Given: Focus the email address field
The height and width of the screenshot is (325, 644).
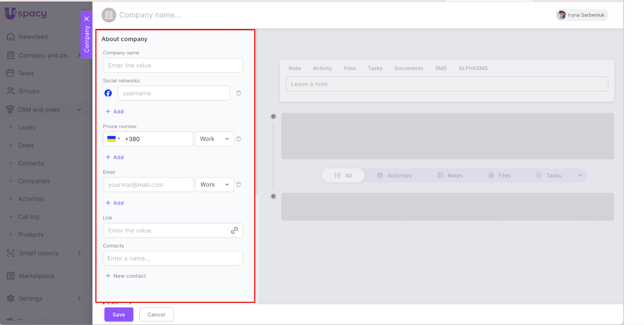Looking at the screenshot, I should [148, 184].
